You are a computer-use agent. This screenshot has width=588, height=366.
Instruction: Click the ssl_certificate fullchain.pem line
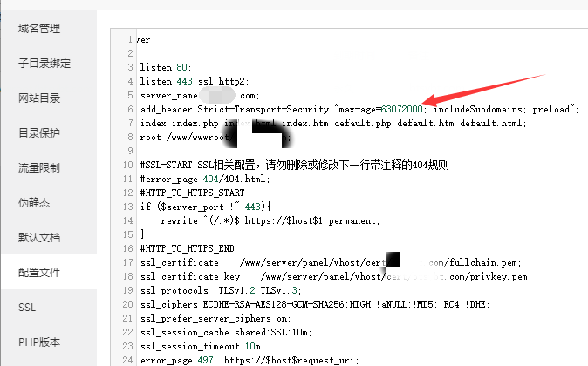[x=331, y=262]
